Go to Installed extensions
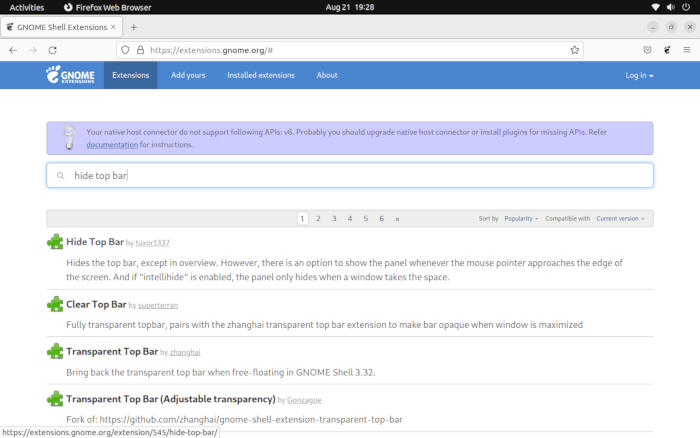The width and height of the screenshot is (700, 438). pos(261,75)
